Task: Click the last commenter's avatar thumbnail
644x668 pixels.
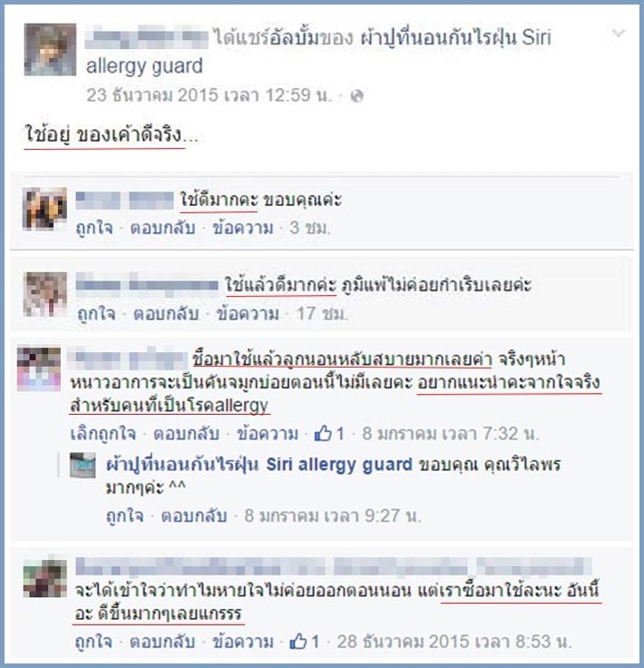Action: (x=44, y=576)
